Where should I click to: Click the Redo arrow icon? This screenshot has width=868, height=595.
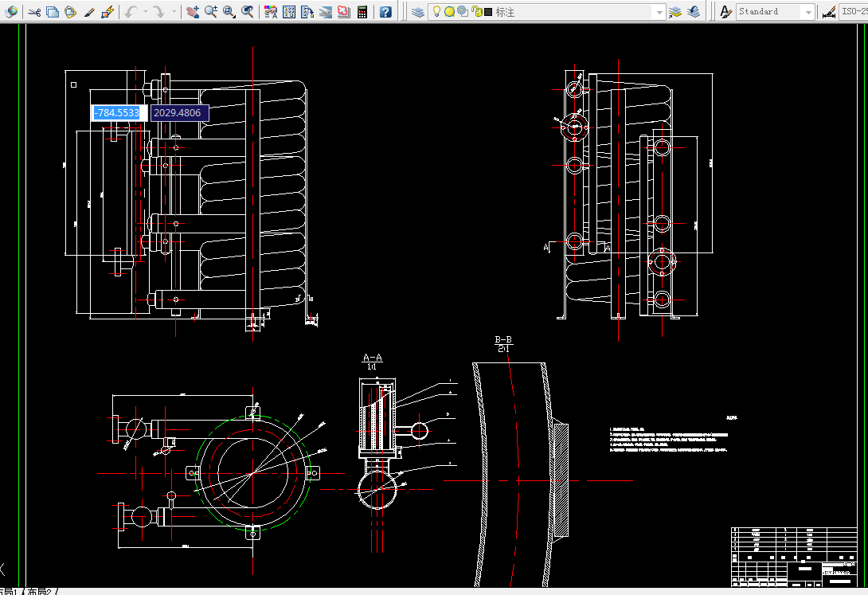(159, 12)
